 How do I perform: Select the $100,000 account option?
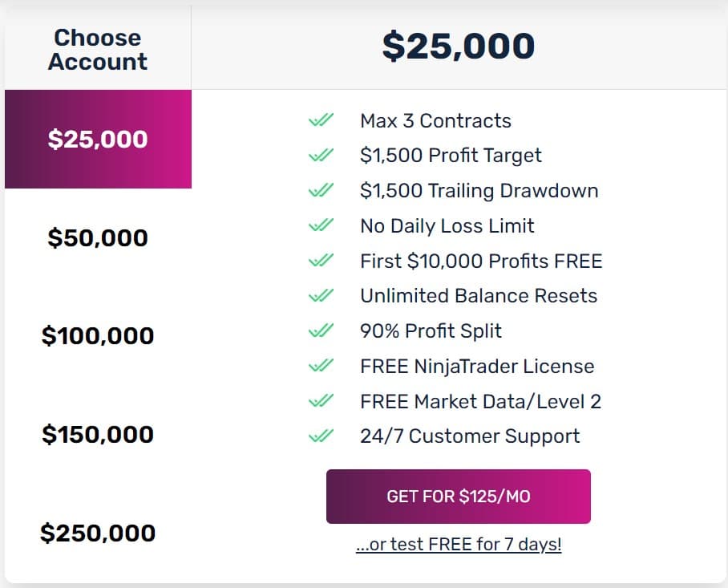point(98,335)
